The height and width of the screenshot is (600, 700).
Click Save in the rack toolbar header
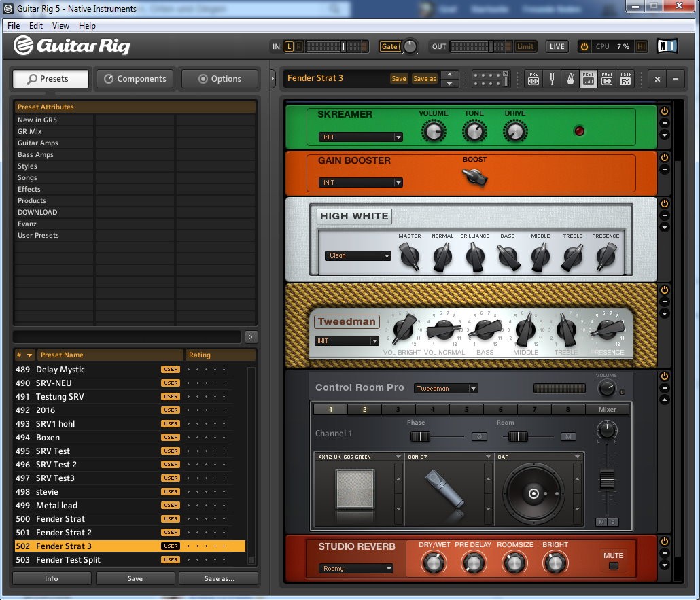(x=399, y=79)
